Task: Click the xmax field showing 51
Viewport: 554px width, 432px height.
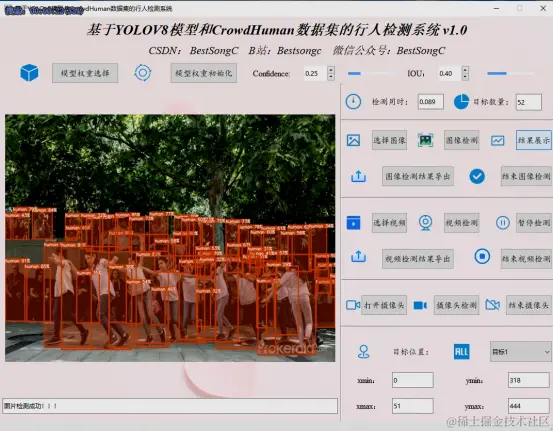Action: point(413,406)
